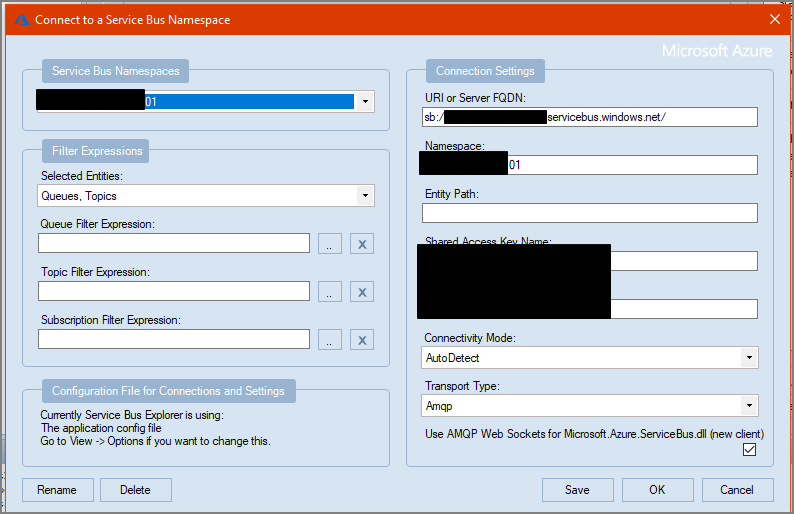Click the Rename button

point(58,490)
